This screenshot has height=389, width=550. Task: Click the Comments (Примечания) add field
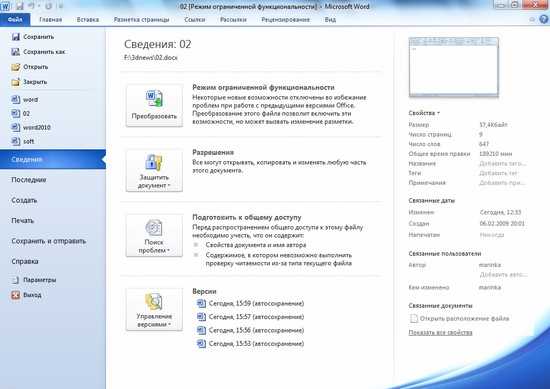tap(502, 183)
